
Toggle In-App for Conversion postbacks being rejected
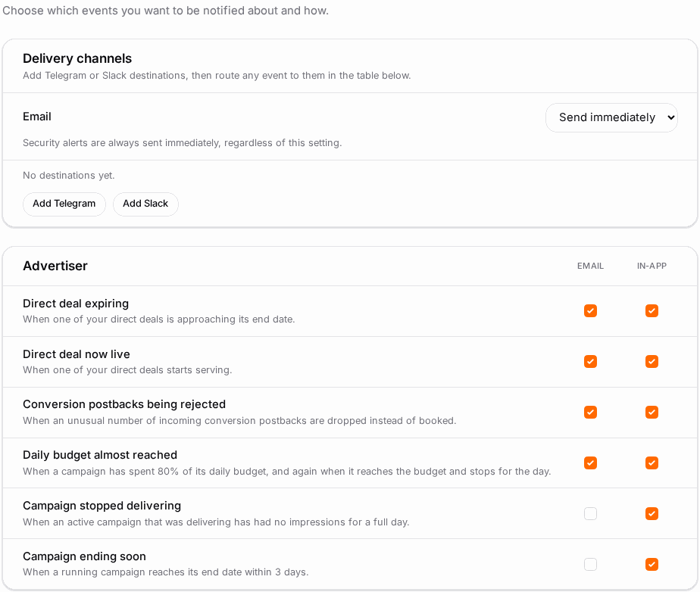(652, 413)
